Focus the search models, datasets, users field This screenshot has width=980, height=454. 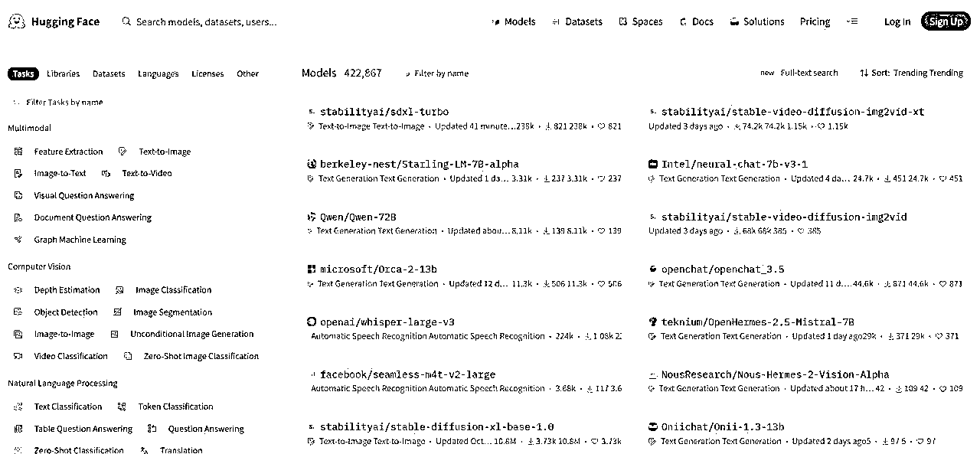click(x=207, y=21)
